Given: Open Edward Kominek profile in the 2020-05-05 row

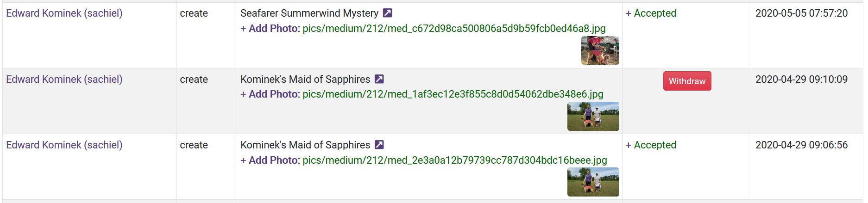Looking at the screenshot, I should 64,13.
